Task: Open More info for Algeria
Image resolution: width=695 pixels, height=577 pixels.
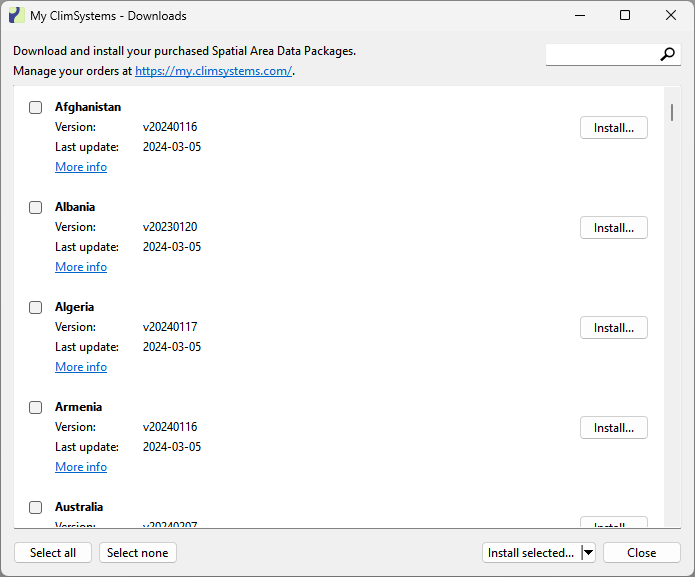Action: (x=81, y=367)
